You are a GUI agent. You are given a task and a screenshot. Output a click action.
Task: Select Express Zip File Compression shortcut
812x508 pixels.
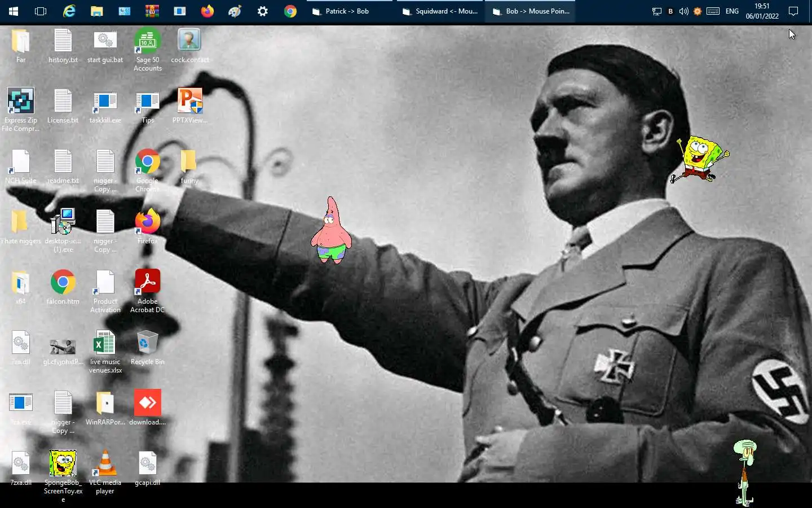tap(21, 110)
